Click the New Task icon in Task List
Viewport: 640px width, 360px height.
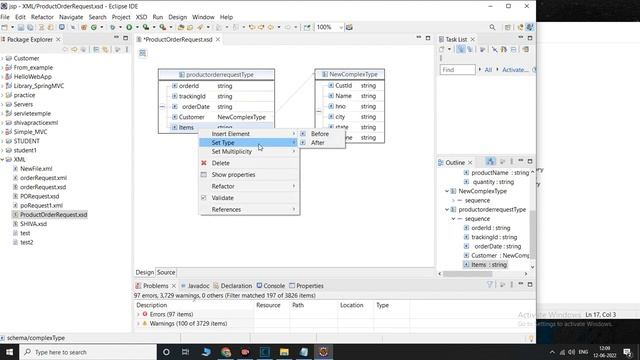pyautogui.click(x=442, y=49)
